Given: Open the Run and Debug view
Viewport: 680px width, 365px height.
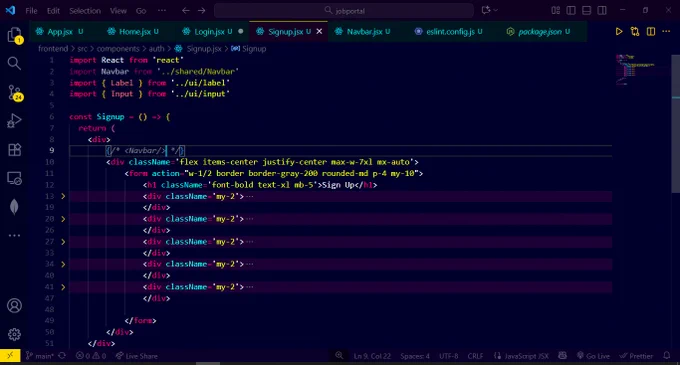Looking at the screenshot, I should click(x=14, y=121).
